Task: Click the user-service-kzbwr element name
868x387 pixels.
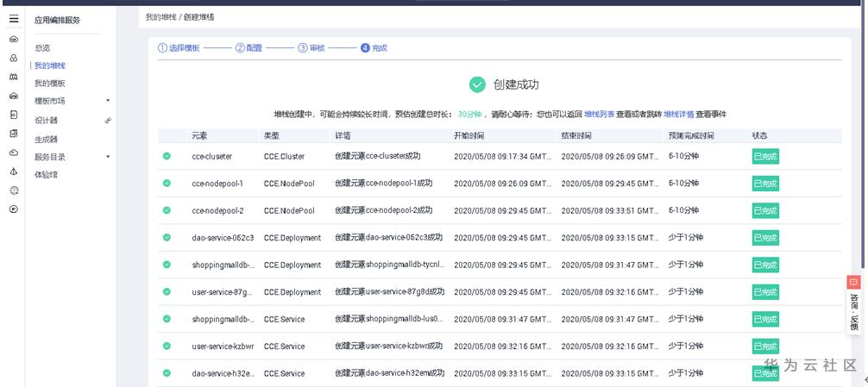Action: coord(223,346)
